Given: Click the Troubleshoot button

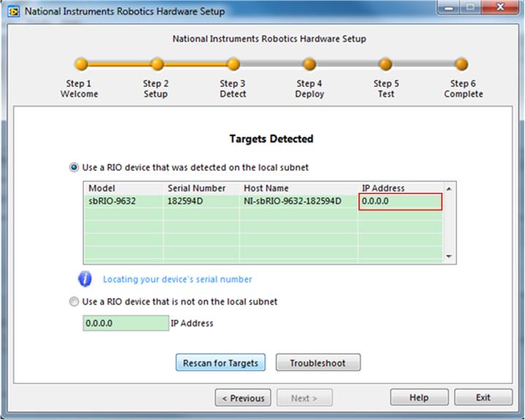Looking at the screenshot, I should tap(318, 363).
